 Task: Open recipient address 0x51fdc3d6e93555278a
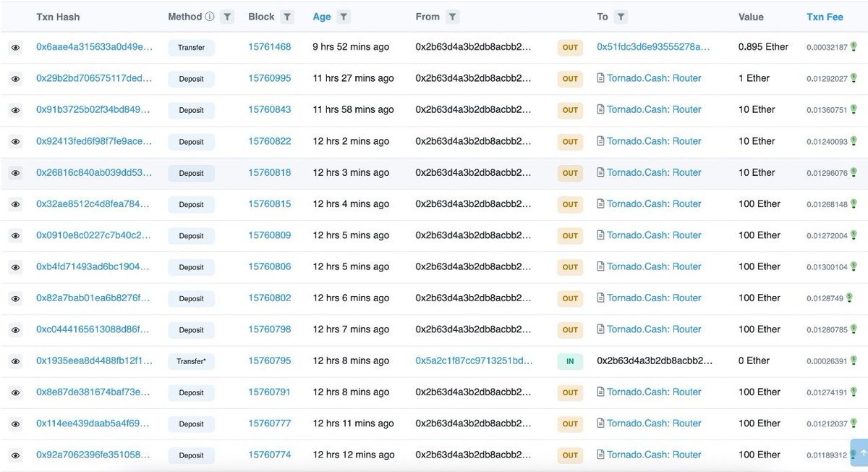[x=653, y=46]
